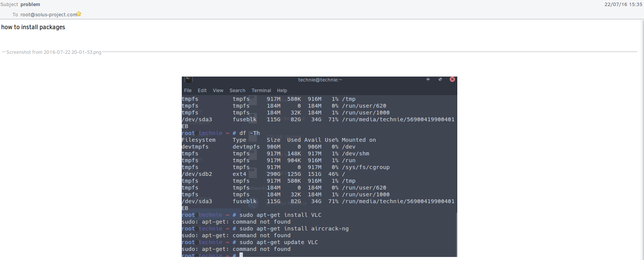Click the '/dev/sdb2' ext4 row
The width and height of the screenshot is (644, 260).
263,174
